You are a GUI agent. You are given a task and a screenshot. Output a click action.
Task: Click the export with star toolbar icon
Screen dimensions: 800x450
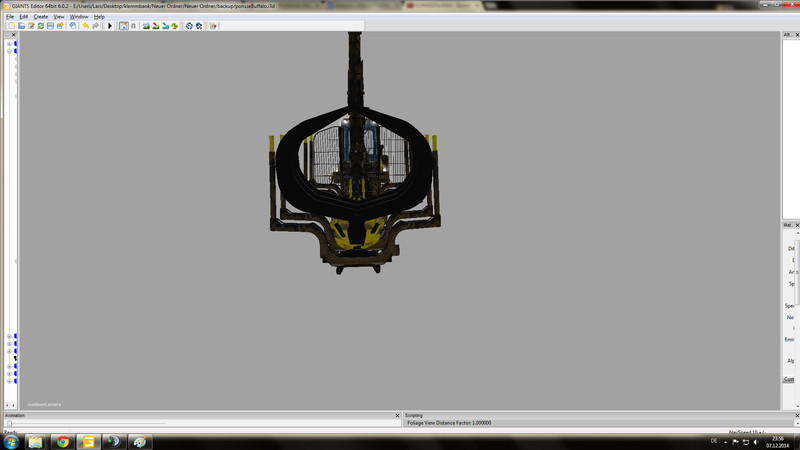click(60, 26)
